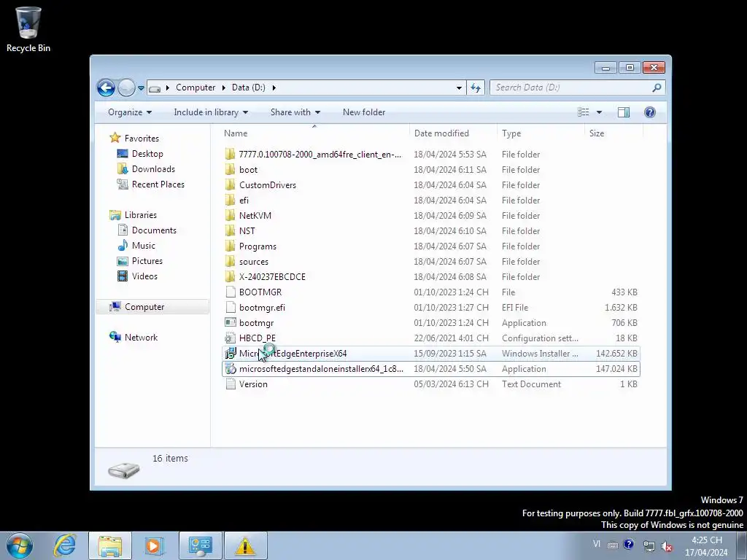Select Computer in the address breadcrumb
Image resolution: width=747 pixels, height=560 pixels.
click(196, 87)
